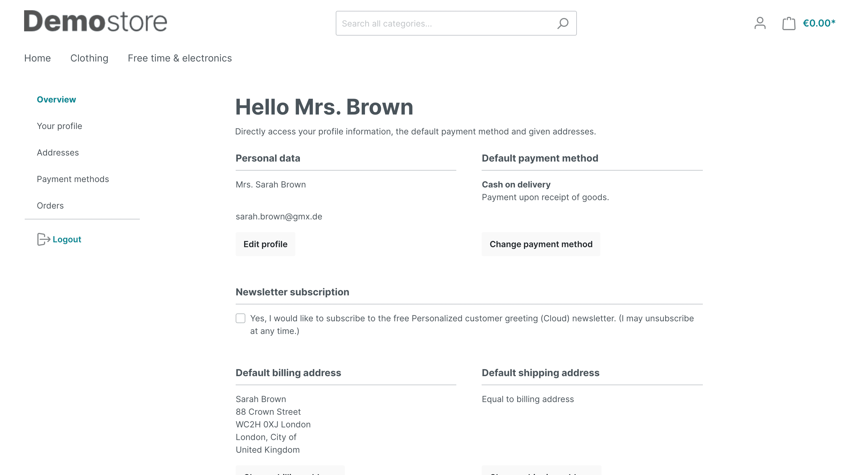
Task: Click Change payment method button
Action: click(541, 244)
